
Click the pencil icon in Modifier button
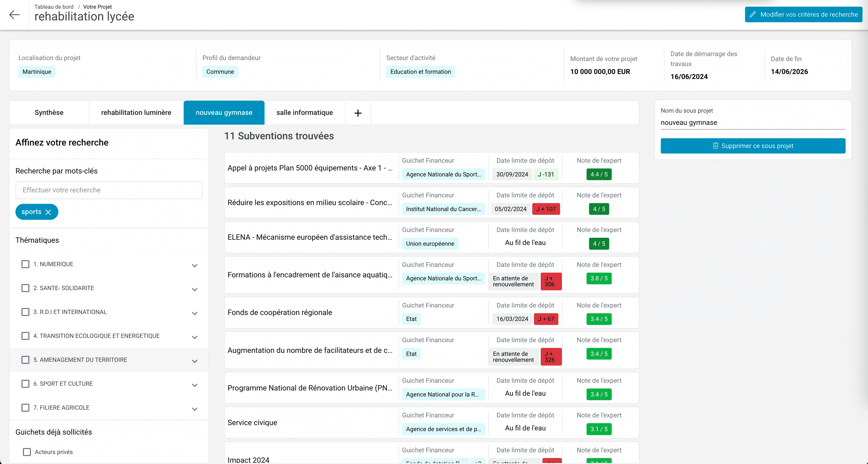pos(752,14)
